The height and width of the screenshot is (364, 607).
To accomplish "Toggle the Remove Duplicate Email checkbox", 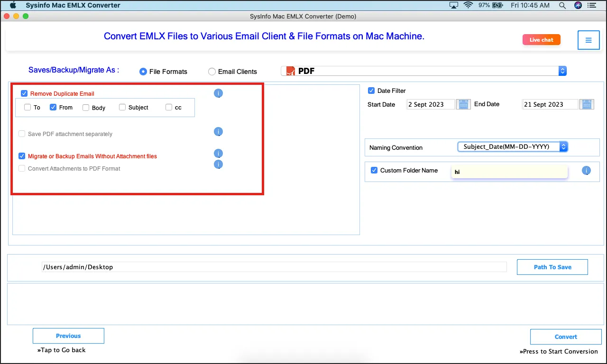I will click(x=25, y=93).
